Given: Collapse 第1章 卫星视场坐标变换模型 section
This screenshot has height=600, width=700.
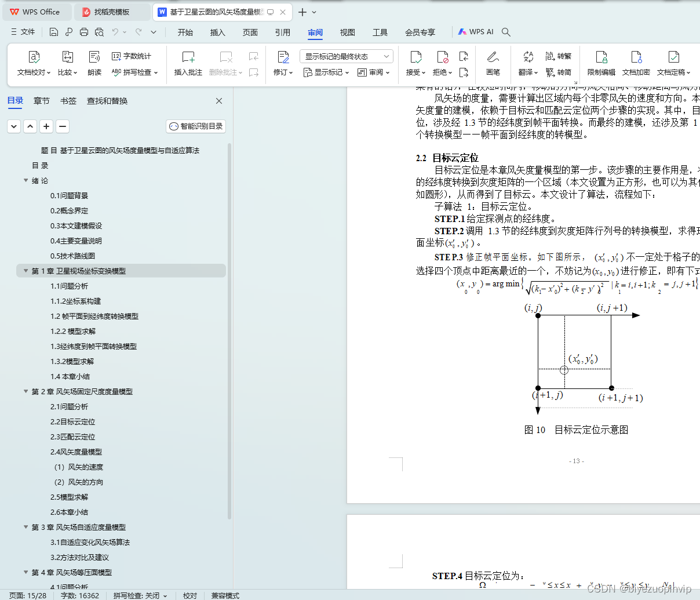Looking at the screenshot, I should coord(26,271).
